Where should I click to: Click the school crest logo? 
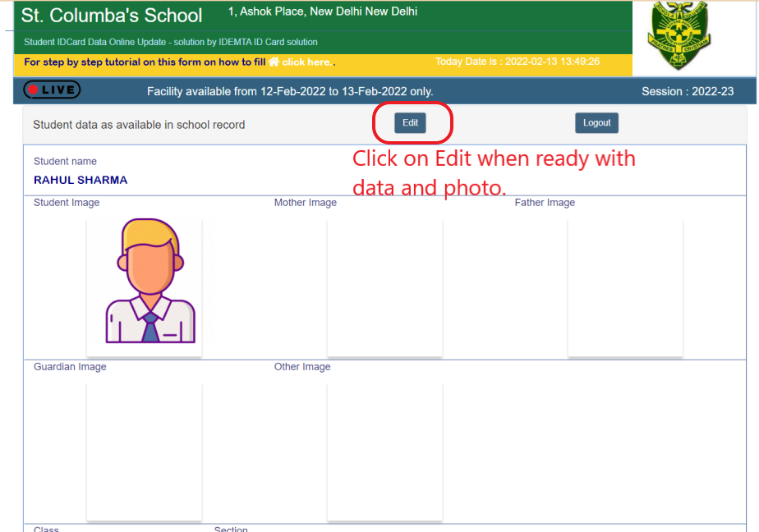(x=678, y=35)
